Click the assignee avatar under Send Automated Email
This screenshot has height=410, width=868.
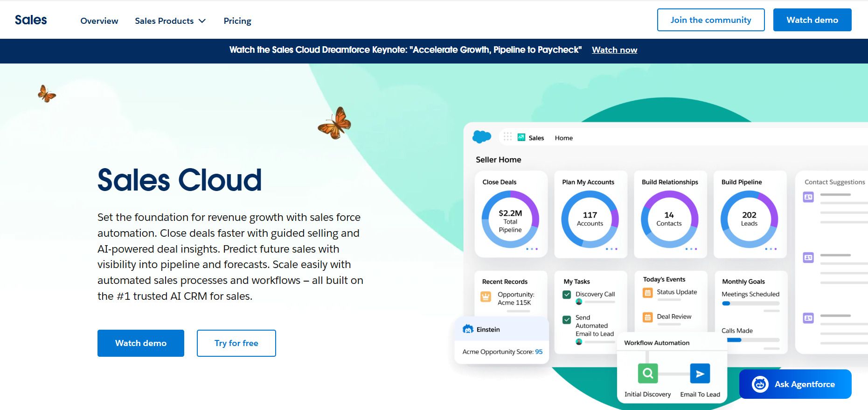click(x=579, y=342)
